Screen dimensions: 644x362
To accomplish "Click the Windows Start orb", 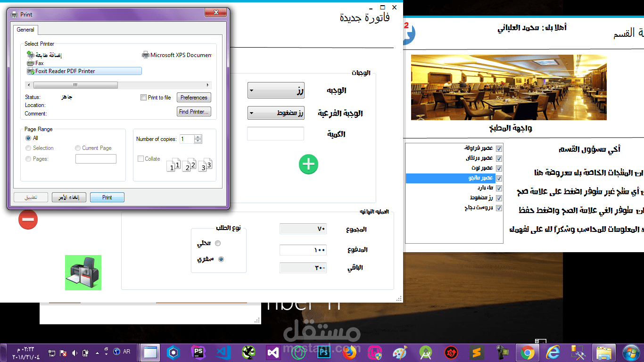I will click(630, 352).
